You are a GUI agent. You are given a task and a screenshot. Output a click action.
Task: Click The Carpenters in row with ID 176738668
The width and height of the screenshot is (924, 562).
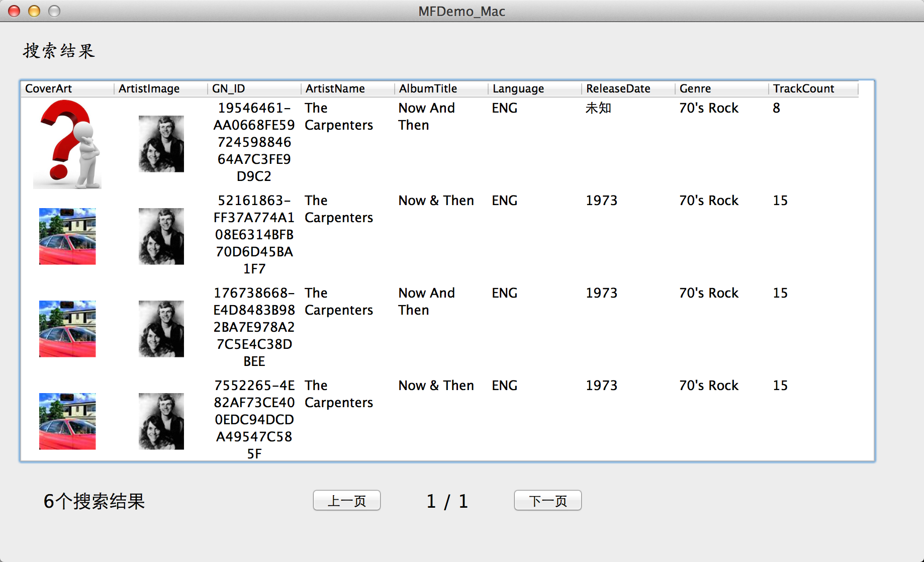click(339, 302)
